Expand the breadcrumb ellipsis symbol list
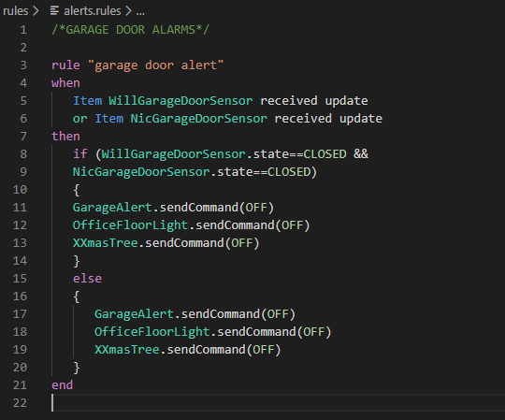Viewport: 505px width, 420px height. (x=140, y=12)
